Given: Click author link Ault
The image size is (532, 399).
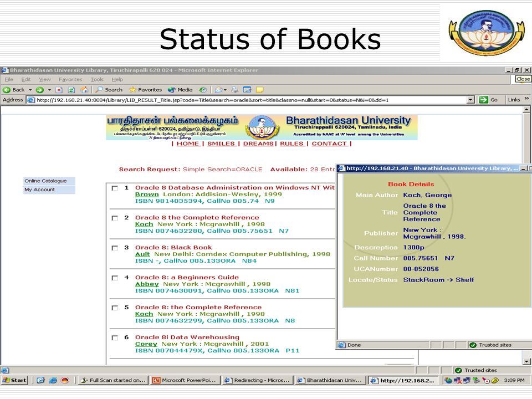Looking at the screenshot, I should click(x=142, y=254).
